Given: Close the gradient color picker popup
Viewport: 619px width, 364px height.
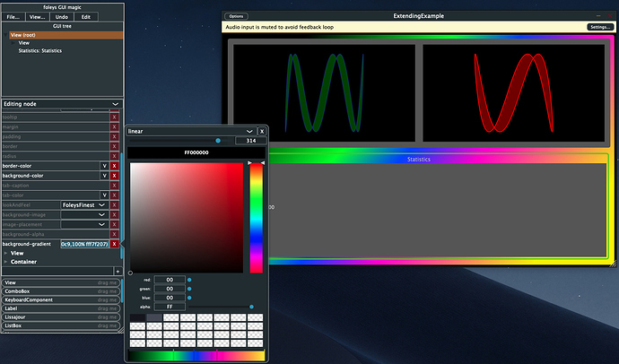Looking at the screenshot, I should 262,131.
